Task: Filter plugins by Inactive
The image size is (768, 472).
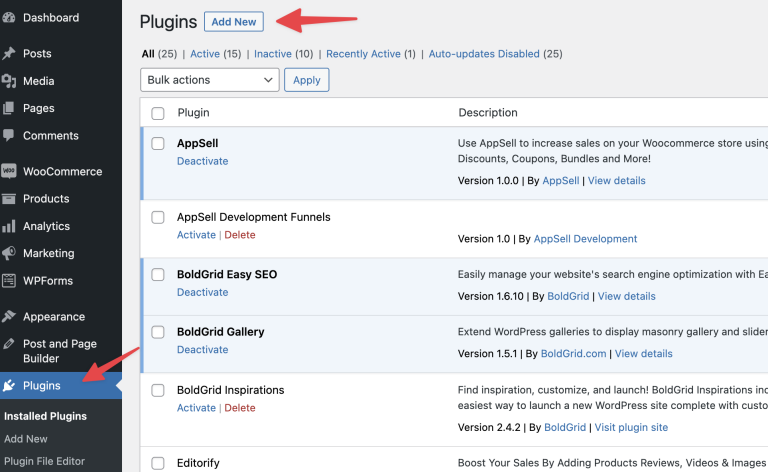Action: pos(273,54)
